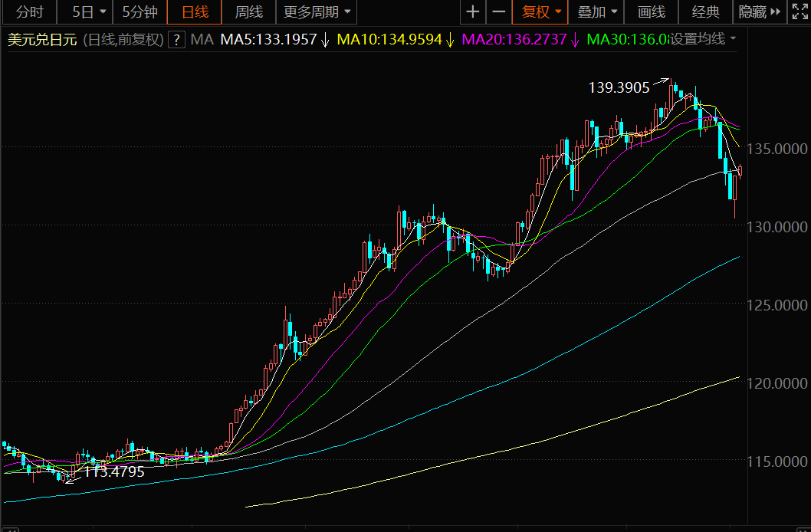811x532 pixels.
Task: Click the down arrow after MA10 value
Action: (x=450, y=40)
